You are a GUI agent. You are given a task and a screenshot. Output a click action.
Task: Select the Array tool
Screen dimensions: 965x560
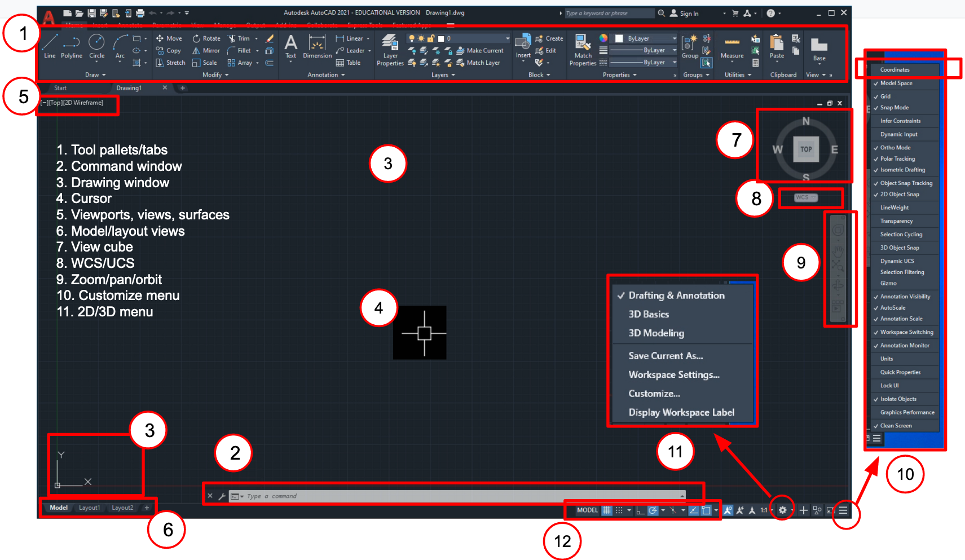tap(240, 63)
